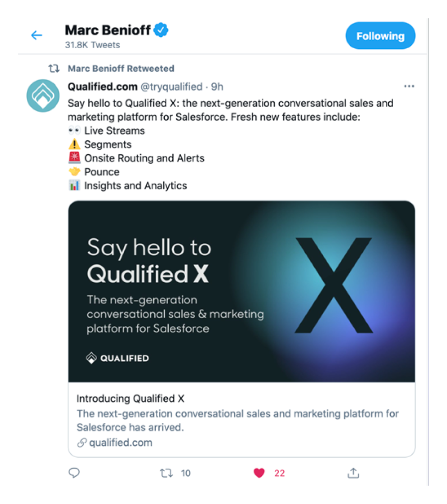
Task: Open Qualified.com profile avatar
Action: coord(43,96)
